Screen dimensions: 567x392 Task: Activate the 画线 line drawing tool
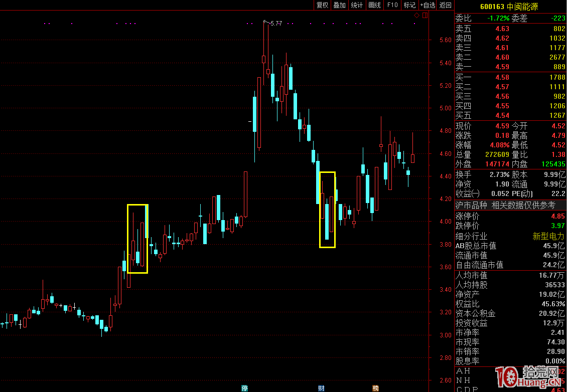click(375, 5)
